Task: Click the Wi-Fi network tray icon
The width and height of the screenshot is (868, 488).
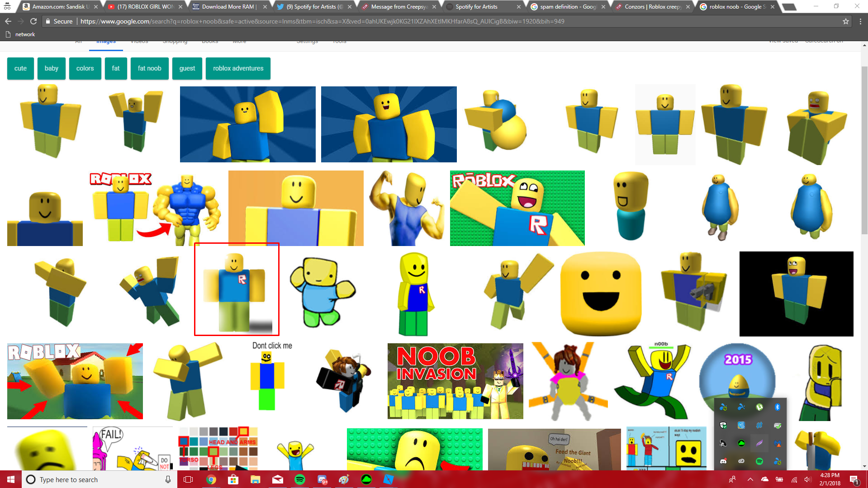Action: click(794, 479)
